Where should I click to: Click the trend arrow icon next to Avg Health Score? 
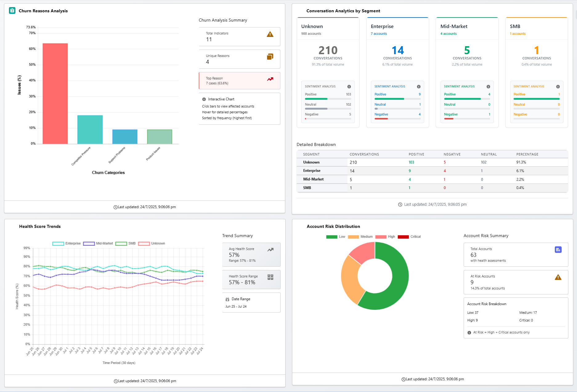tap(270, 249)
